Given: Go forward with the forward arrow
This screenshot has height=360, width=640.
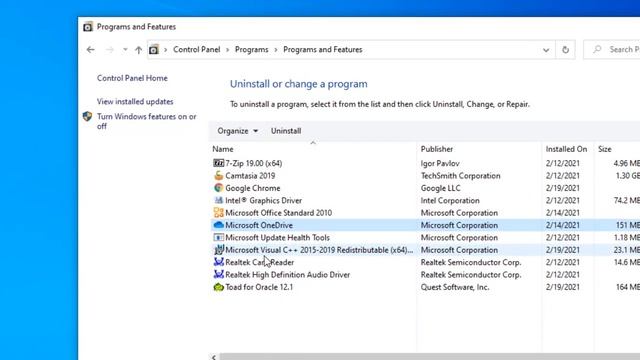Looking at the screenshot, I should click(109, 50).
